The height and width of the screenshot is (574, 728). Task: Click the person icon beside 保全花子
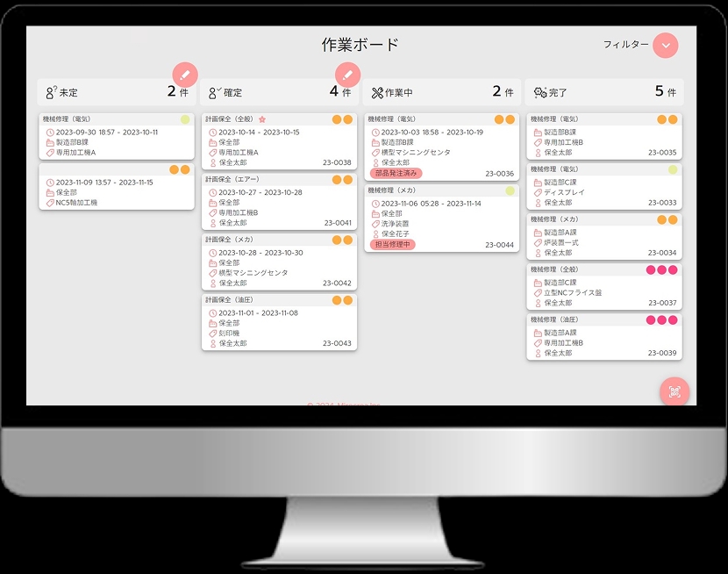click(376, 233)
